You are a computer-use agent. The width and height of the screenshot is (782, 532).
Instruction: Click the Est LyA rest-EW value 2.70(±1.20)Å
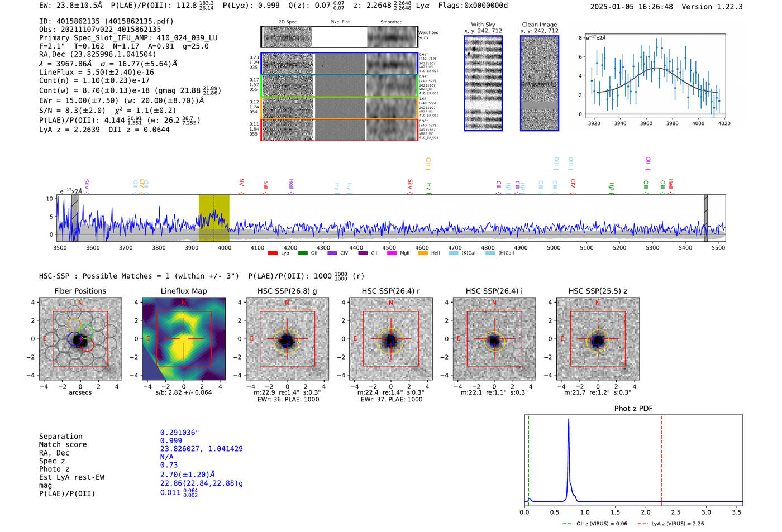(x=188, y=475)
